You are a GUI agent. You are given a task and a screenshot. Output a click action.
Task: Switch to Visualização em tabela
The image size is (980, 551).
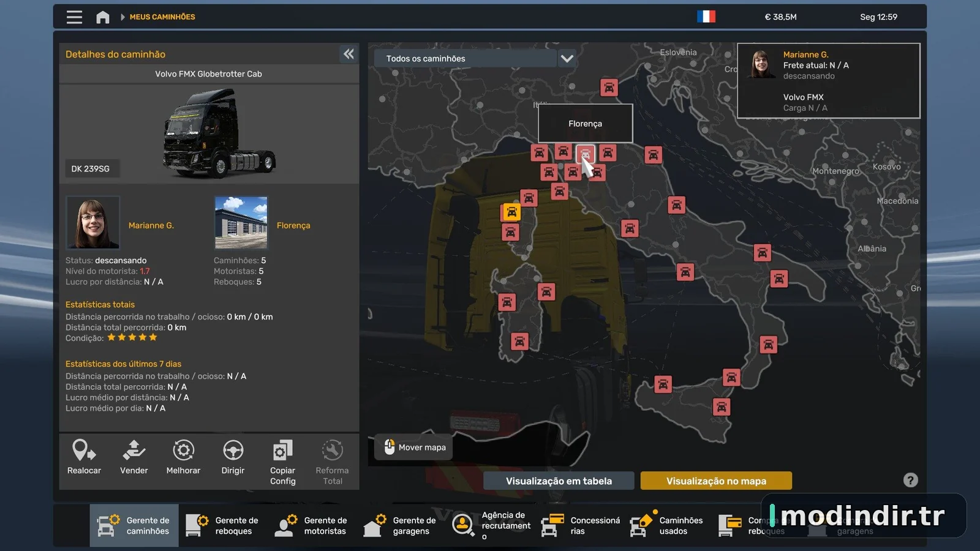coord(559,481)
